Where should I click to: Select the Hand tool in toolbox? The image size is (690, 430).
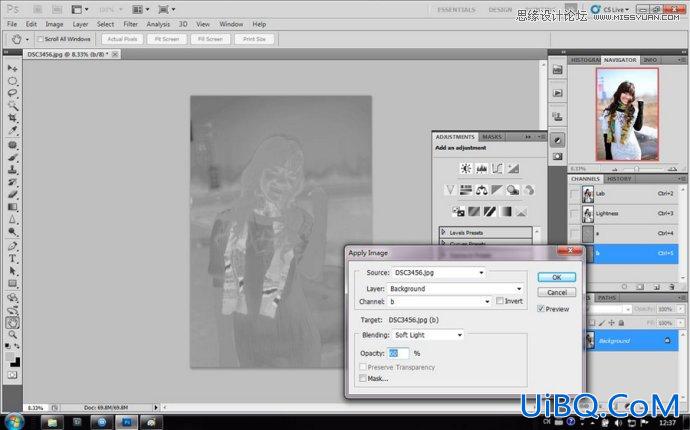12,323
